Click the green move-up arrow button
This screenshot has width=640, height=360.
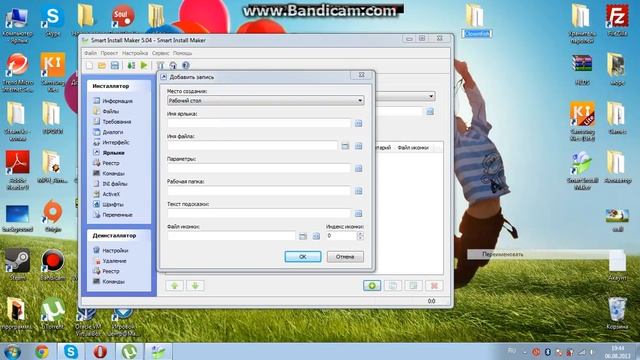tap(175, 286)
